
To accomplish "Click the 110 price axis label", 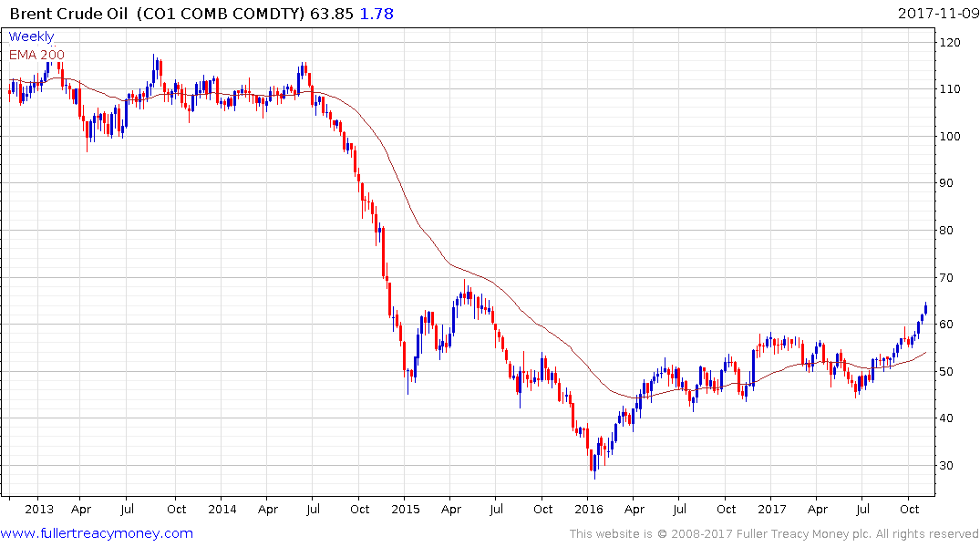I will pyautogui.click(x=950, y=89).
